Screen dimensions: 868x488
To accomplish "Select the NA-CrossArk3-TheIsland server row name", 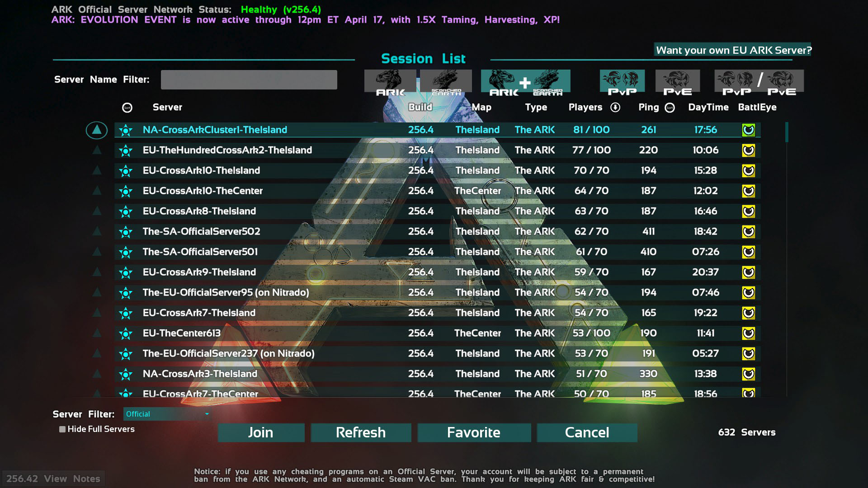I will pos(200,374).
